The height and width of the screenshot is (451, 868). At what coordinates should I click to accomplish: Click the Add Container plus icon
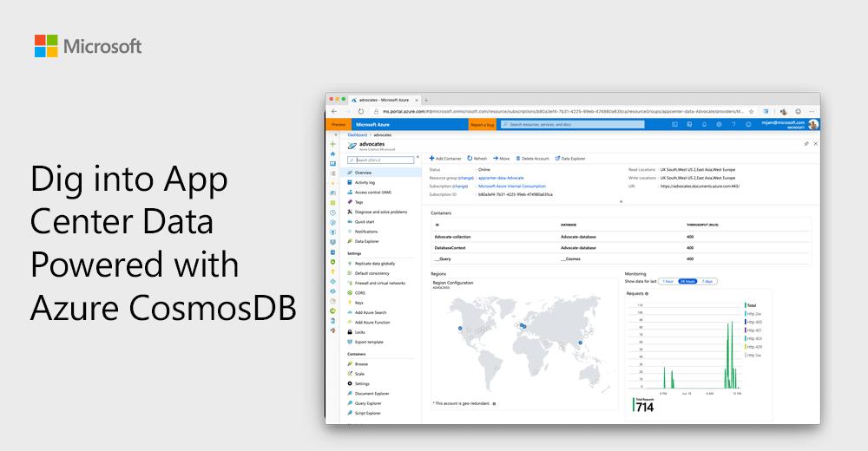431,158
